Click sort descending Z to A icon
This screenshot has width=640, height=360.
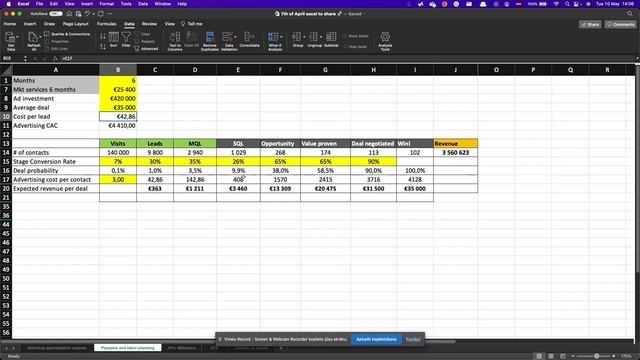[102, 47]
